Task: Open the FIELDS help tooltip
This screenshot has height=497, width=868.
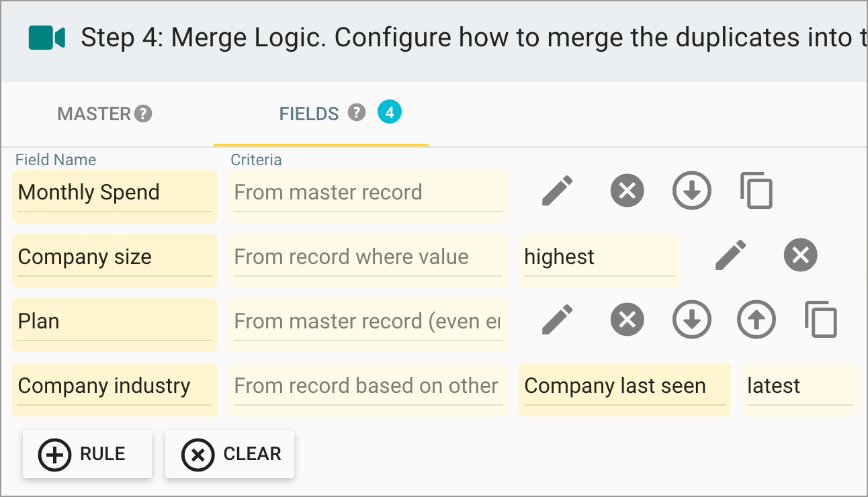Action: (357, 113)
